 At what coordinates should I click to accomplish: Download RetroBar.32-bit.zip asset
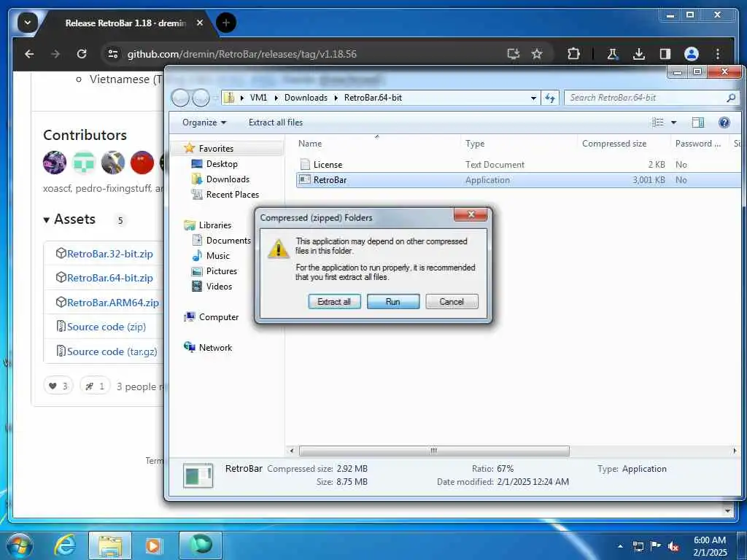click(110, 253)
